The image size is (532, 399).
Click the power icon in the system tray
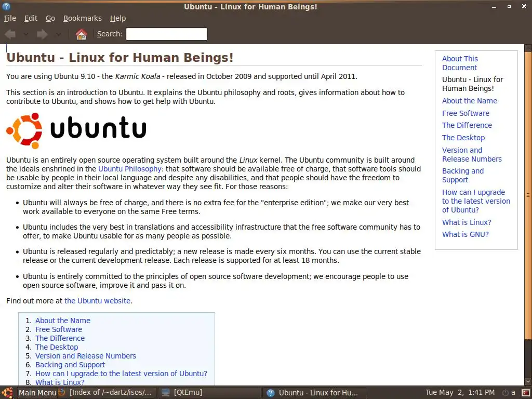pos(505,393)
